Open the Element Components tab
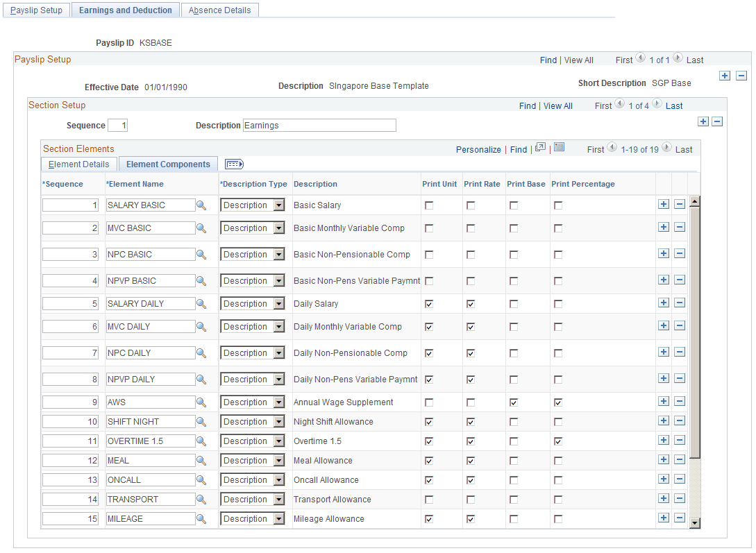This screenshot has width=756, height=553. tap(167, 164)
